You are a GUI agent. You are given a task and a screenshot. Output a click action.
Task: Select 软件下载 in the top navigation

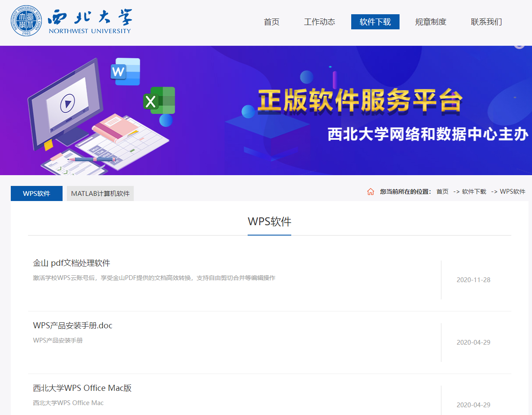[375, 22]
